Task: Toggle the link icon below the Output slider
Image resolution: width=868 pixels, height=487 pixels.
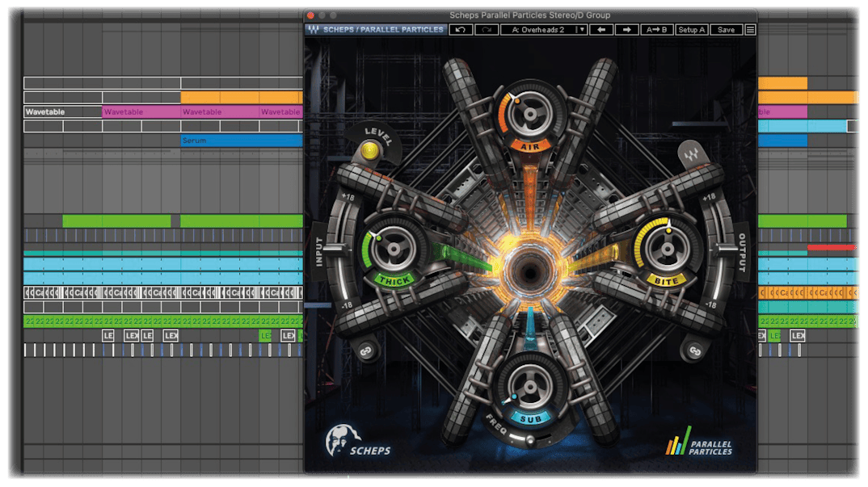Action: [x=695, y=351]
